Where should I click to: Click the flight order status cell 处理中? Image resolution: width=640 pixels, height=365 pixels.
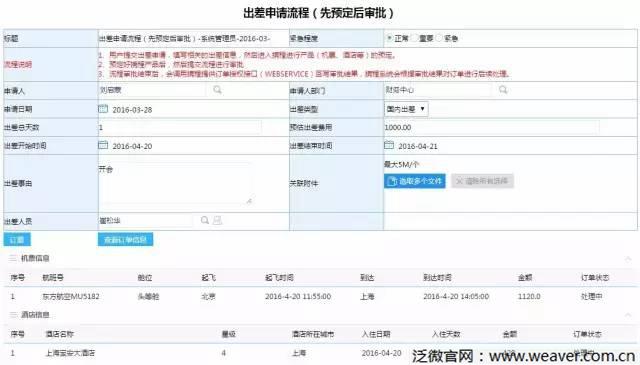click(x=592, y=296)
